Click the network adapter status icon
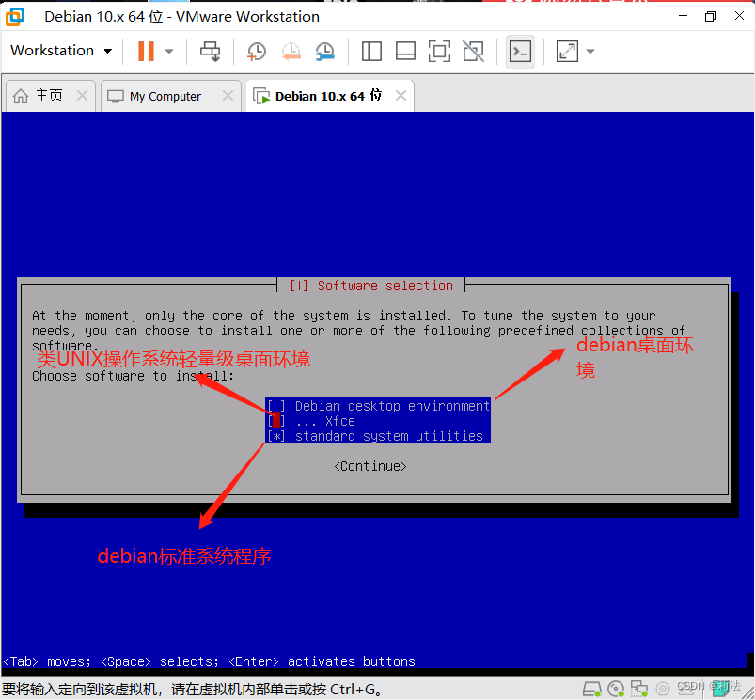Screen dimensions: 755x700 point(639,690)
